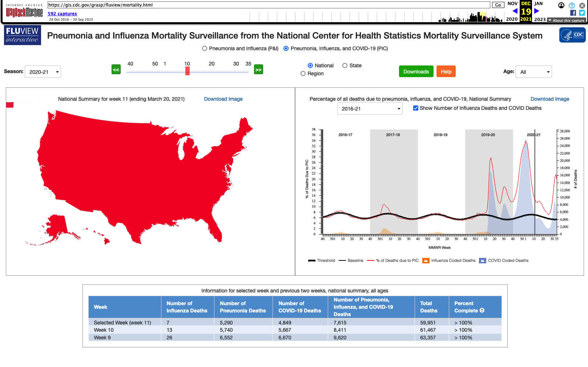
Task: Click Selected Week (week 11) row label
Action: point(122,323)
